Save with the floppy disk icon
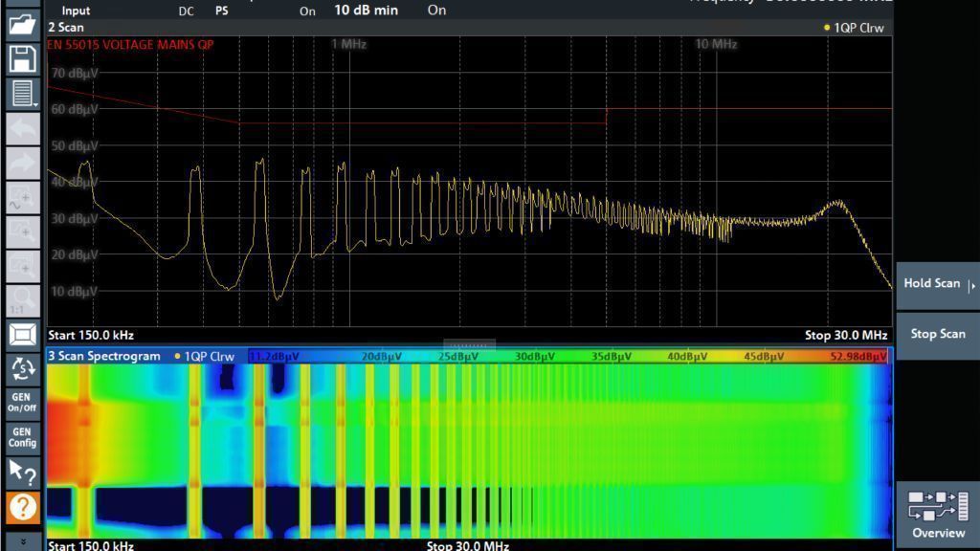 coord(23,59)
